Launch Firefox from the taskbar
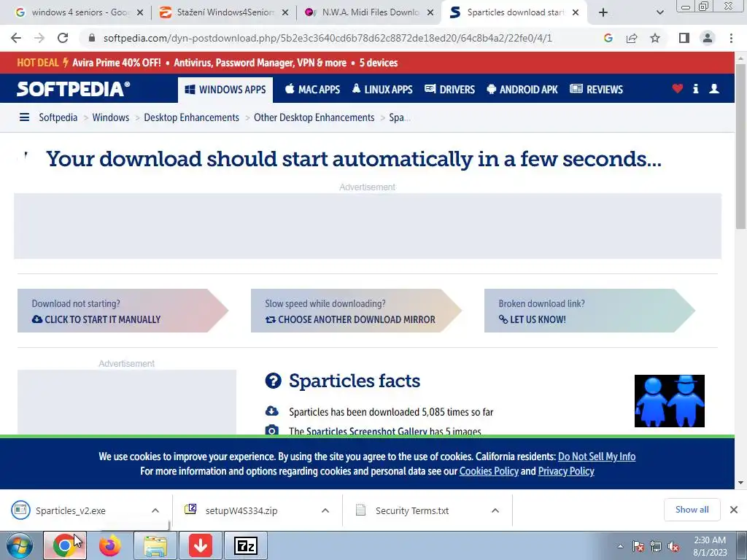Screen dimensions: 747x560 (110, 545)
